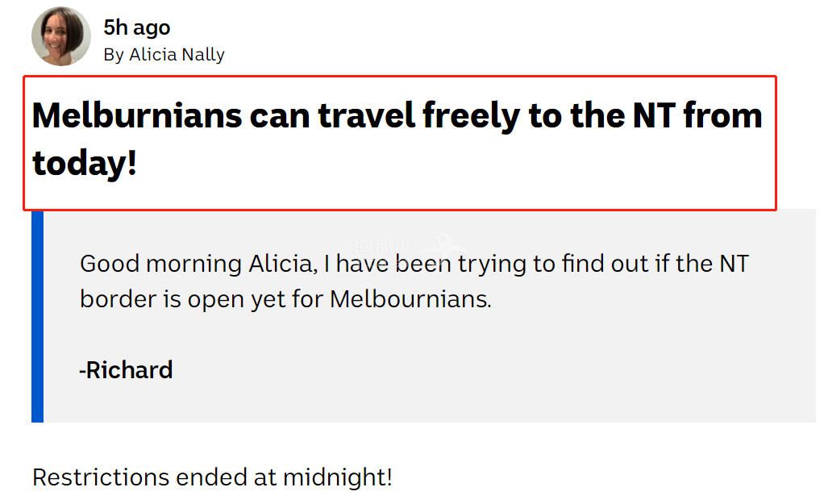Click the faint watermark logo in quote block
The width and height of the screenshot is (824, 504).
[410, 245]
